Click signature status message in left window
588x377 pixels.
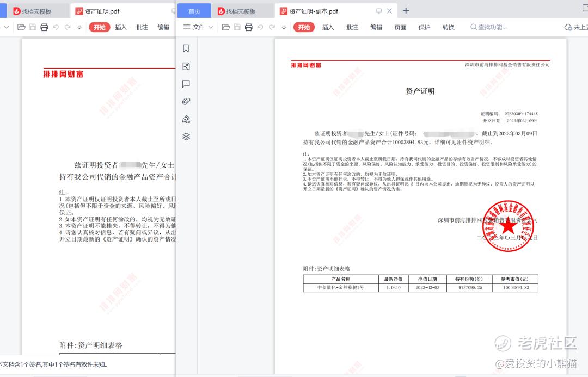(x=53, y=364)
